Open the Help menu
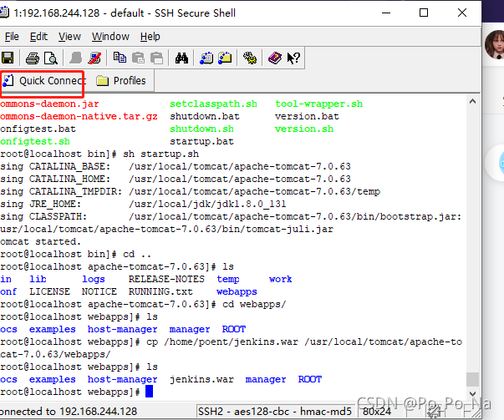504x420 pixels. tap(150, 37)
